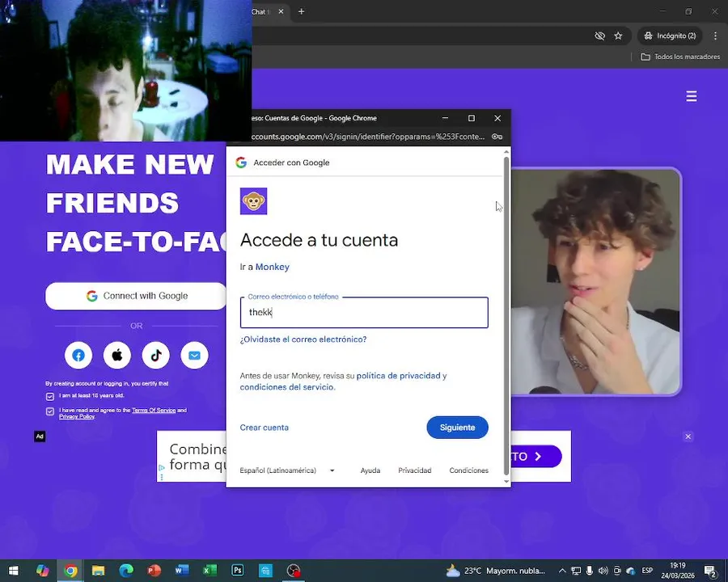Open File Explorer from the taskbar
The height and width of the screenshot is (582, 728).
98,571
